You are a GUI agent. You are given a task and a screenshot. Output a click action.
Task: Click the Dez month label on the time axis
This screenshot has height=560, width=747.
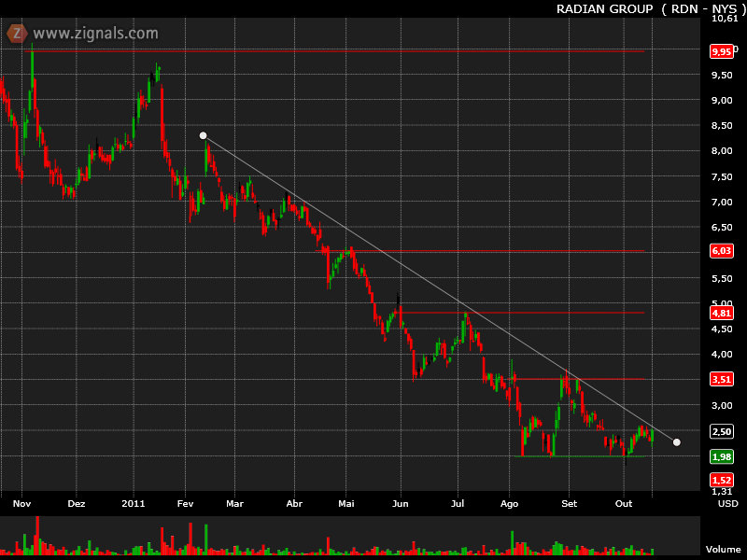pos(77,503)
